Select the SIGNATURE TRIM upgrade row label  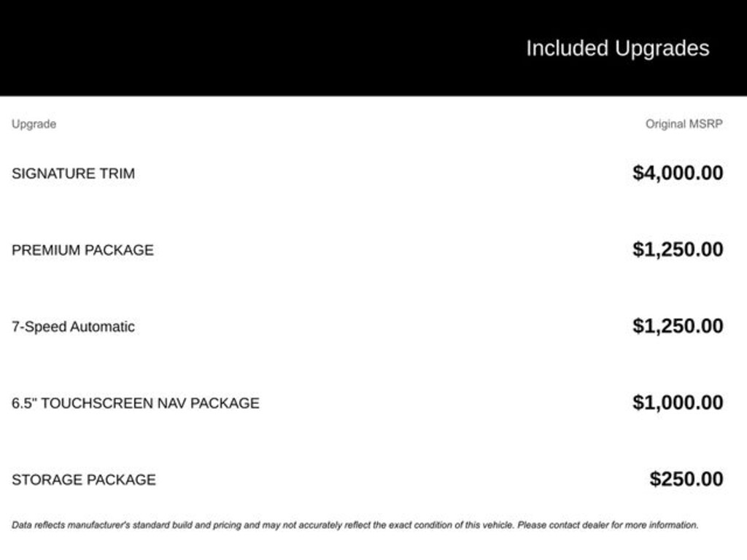click(73, 174)
